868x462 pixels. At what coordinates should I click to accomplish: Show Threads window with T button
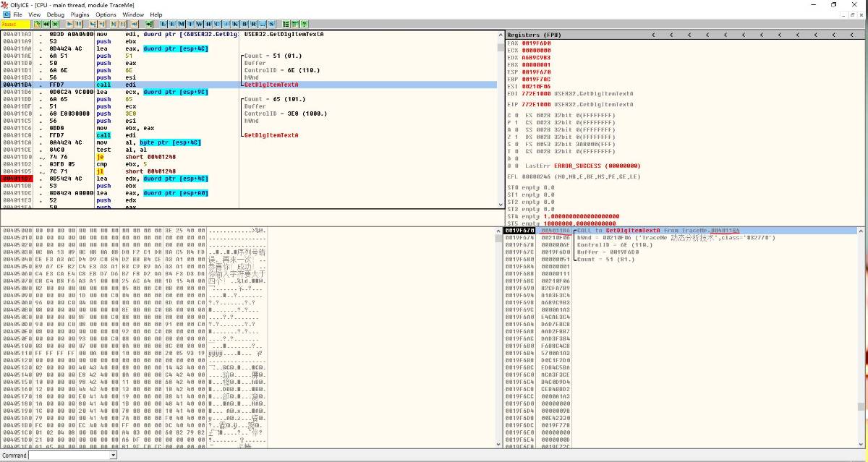point(190,24)
